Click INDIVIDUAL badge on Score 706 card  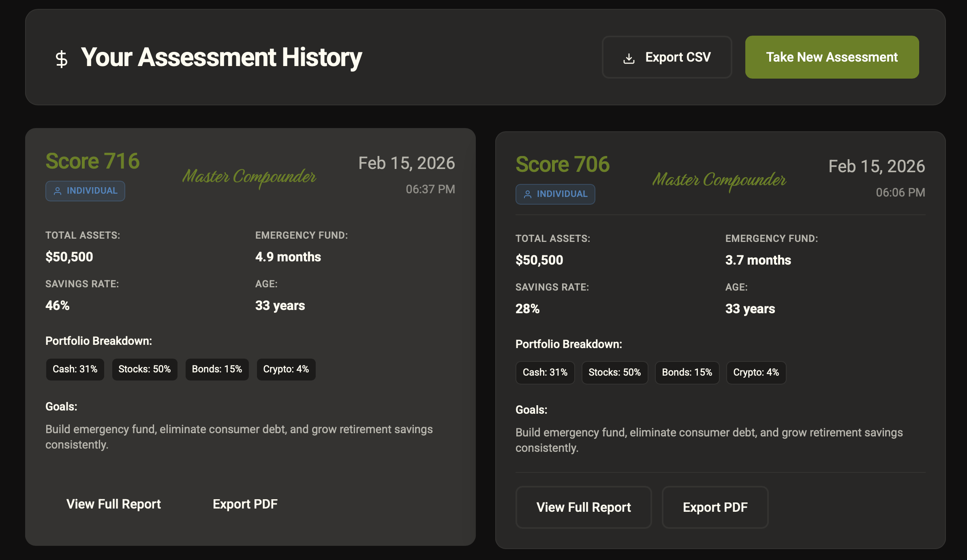[x=555, y=194]
